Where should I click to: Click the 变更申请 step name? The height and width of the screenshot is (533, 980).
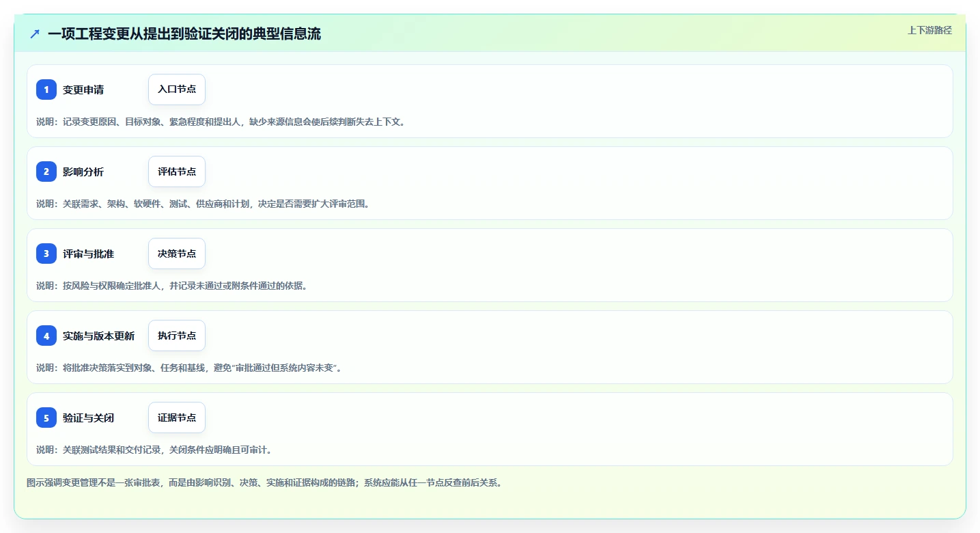[83, 90]
